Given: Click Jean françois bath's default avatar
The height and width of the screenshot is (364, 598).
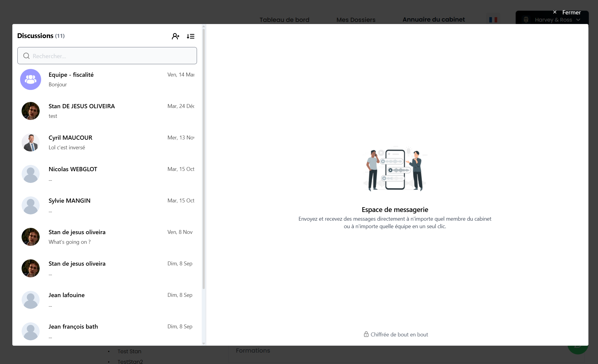Looking at the screenshot, I should (x=31, y=331).
